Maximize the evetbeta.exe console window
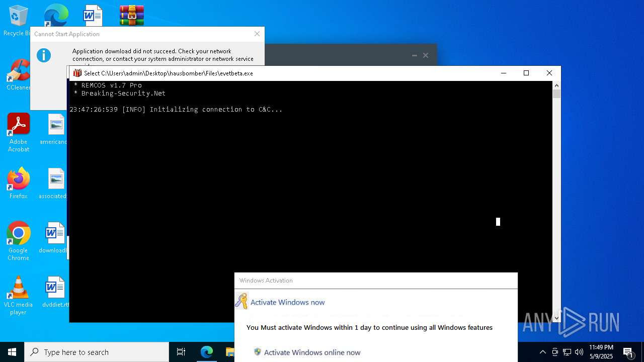Screen dimensions: 644x362 [x=526, y=73]
